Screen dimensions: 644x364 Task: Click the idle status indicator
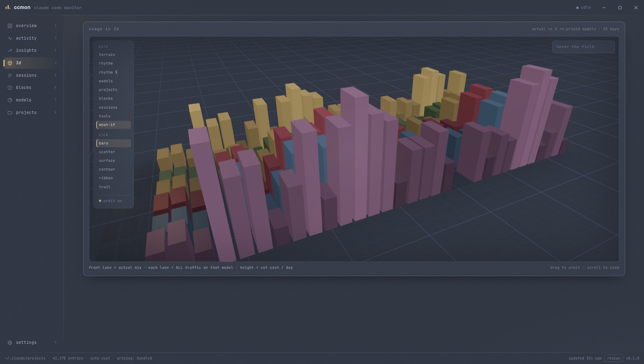(584, 7)
